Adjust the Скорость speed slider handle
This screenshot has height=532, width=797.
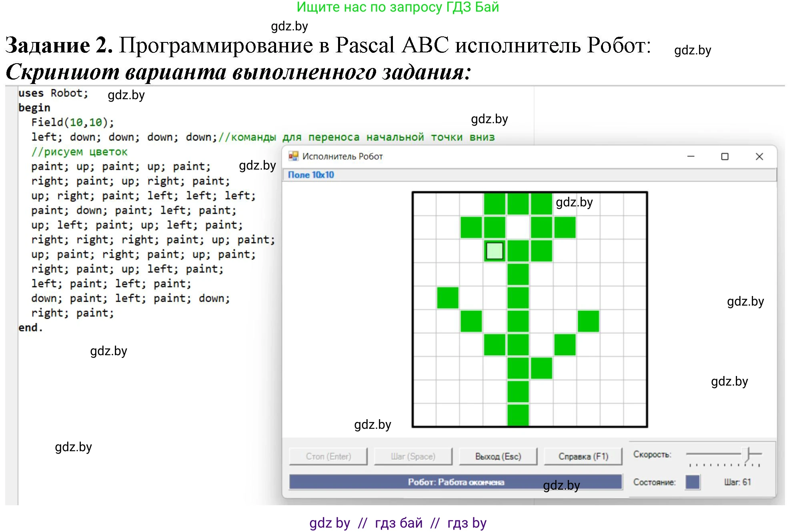point(746,454)
